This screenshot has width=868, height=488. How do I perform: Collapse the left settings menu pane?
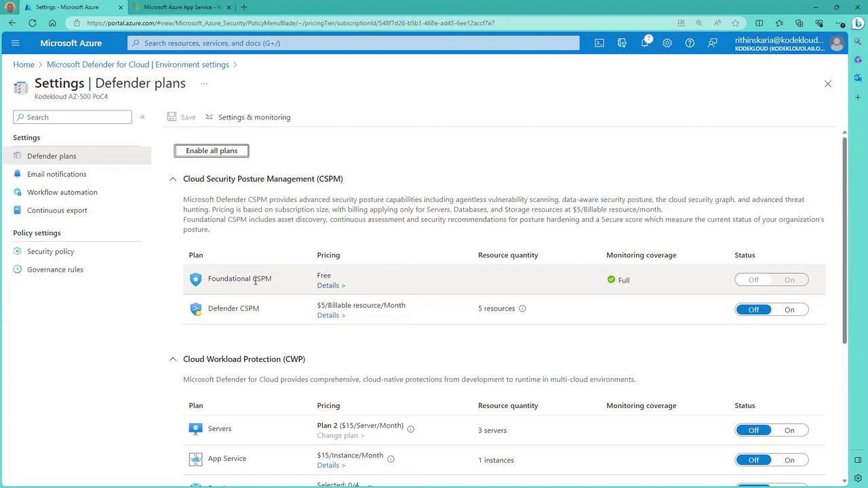142,117
